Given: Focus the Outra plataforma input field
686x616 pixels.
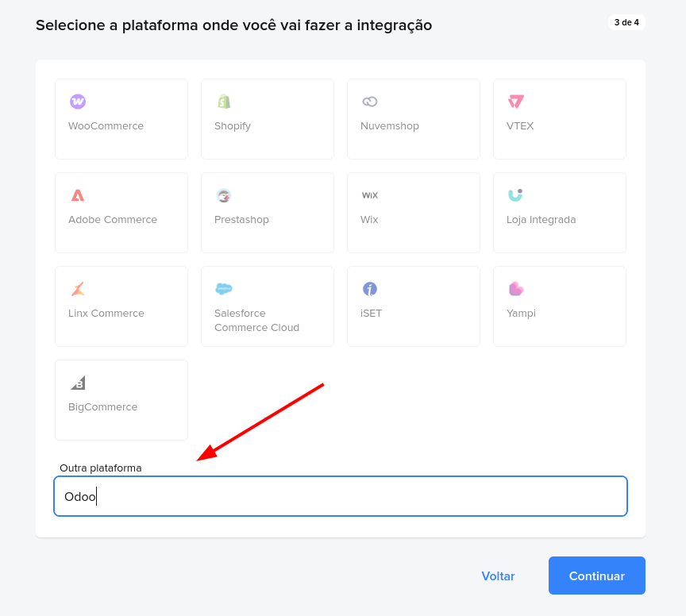Looking at the screenshot, I should coord(341,496).
